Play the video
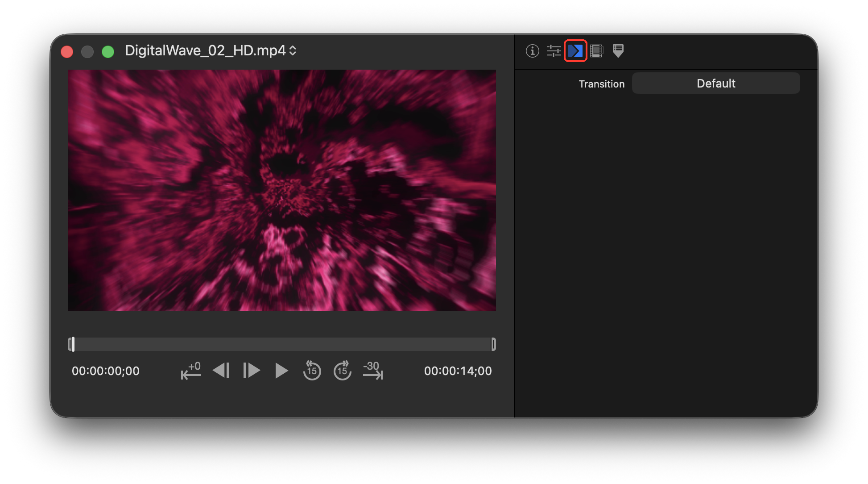This screenshot has width=868, height=484. click(x=281, y=371)
